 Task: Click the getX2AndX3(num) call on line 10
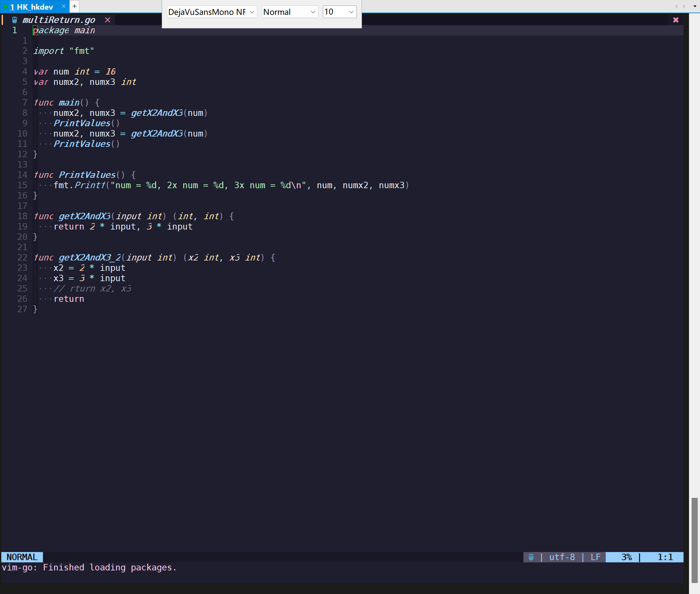pyautogui.click(x=170, y=134)
